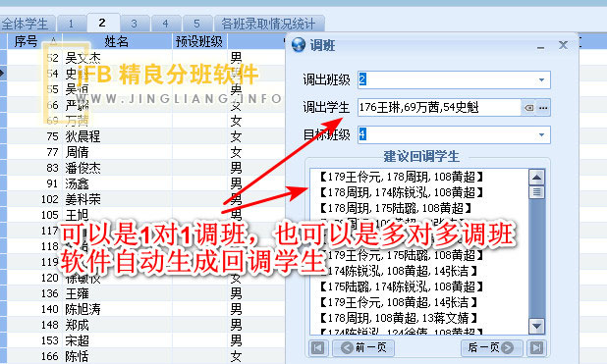Select the row for 汤鑫
The height and width of the screenshot is (364, 607).
pos(145,183)
